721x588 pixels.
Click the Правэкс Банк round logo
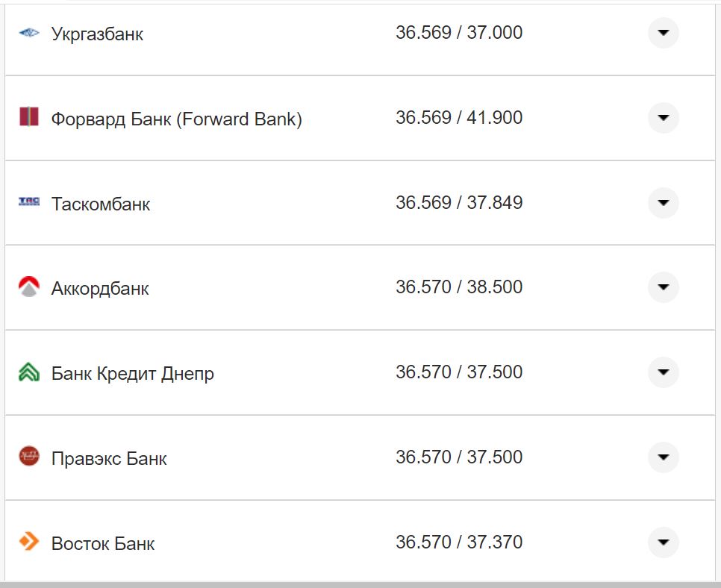click(28, 456)
